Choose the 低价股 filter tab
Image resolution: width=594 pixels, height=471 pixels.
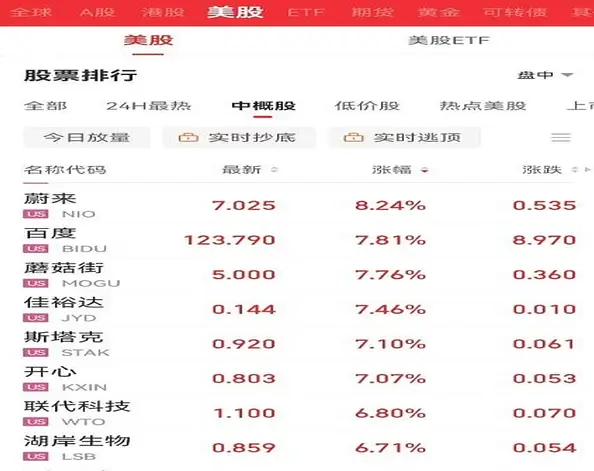[x=367, y=106]
